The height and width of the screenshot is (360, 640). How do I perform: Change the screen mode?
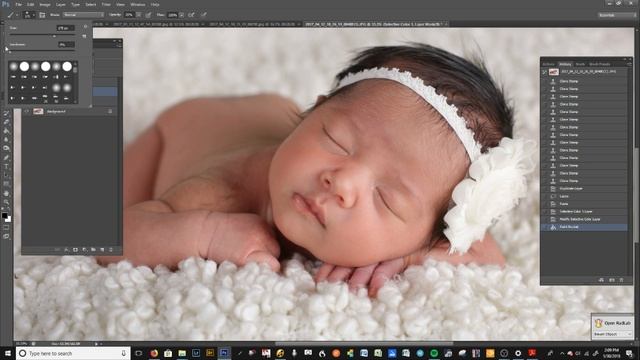(6, 236)
